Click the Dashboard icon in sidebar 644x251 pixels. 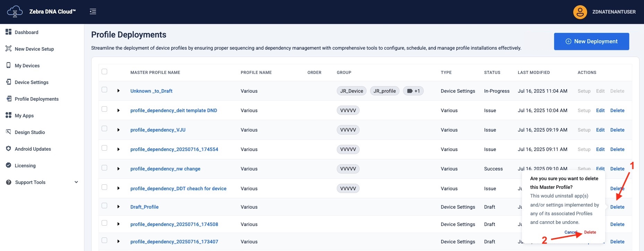[9, 32]
